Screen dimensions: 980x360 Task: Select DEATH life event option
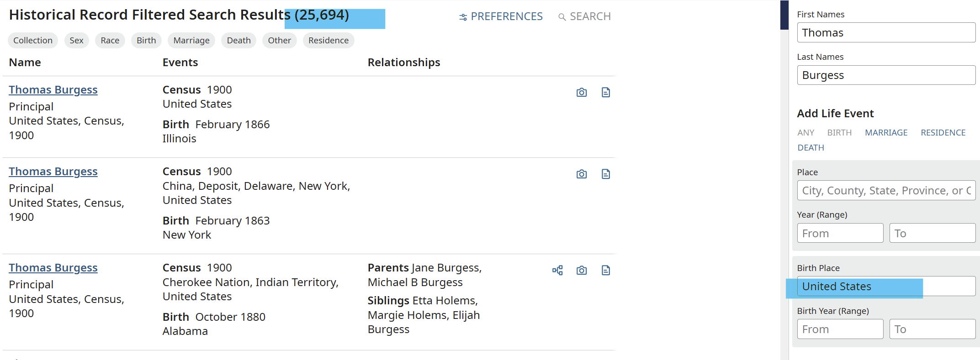point(811,148)
